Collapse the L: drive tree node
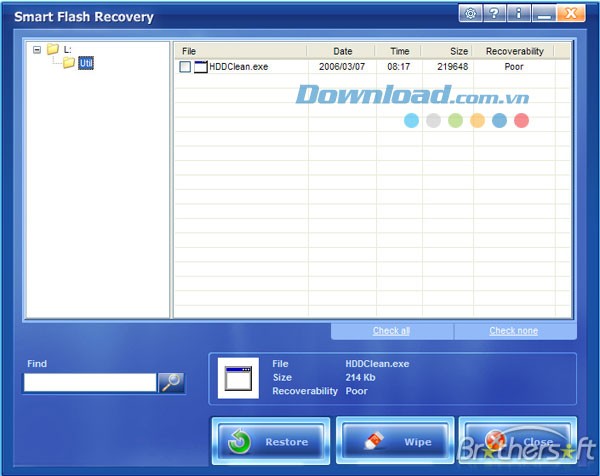The height and width of the screenshot is (476, 600). click(x=37, y=49)
